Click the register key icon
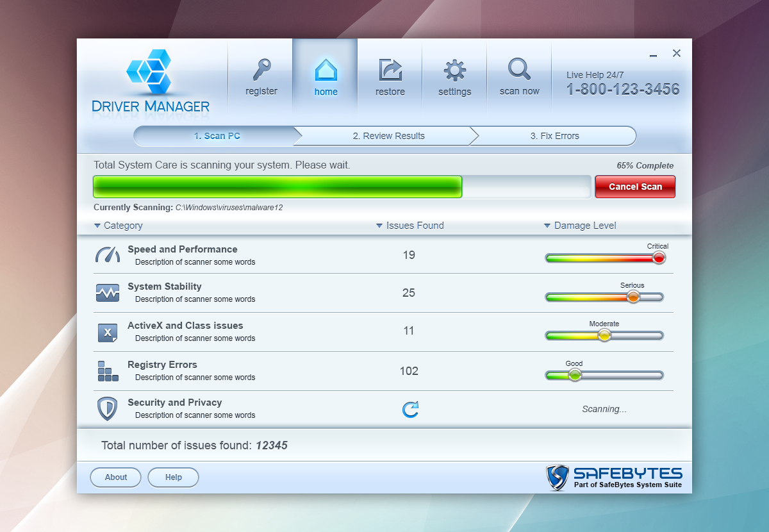This screenshot has width=769, height=532. point(261,69)
